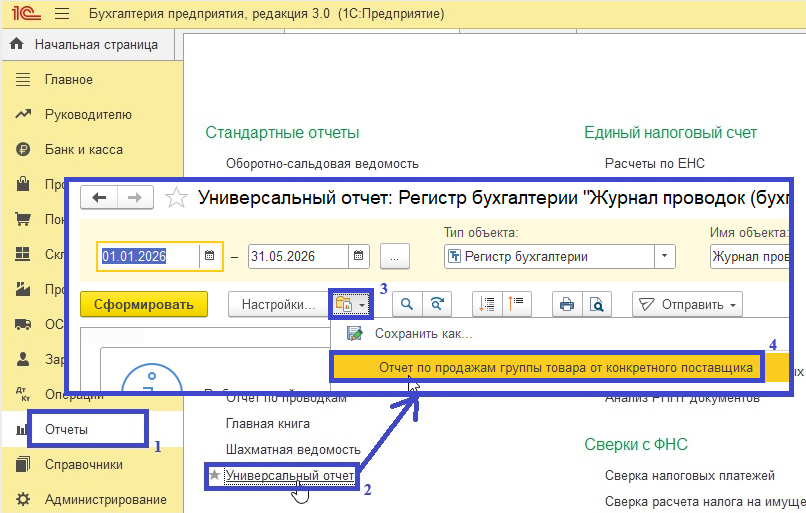Open the main hamburger menu in title bar
Image resolution: width=806 pixels, height=513 pixels.
click(62, 13)
